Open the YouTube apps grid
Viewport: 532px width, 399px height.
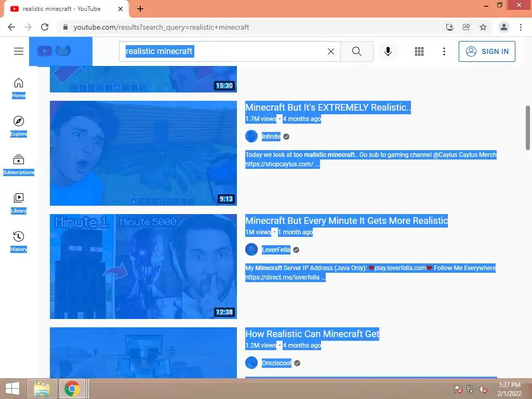pyautogui.click(x=419, y=51)
